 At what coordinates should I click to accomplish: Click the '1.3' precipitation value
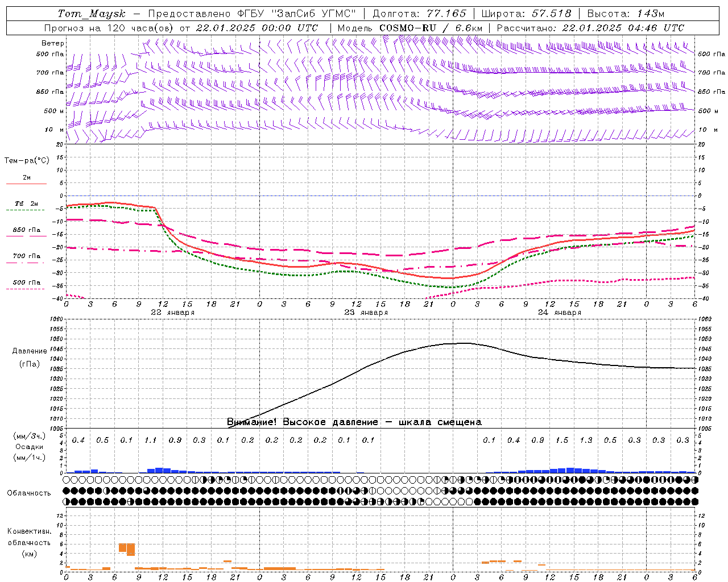coord(586,440)
